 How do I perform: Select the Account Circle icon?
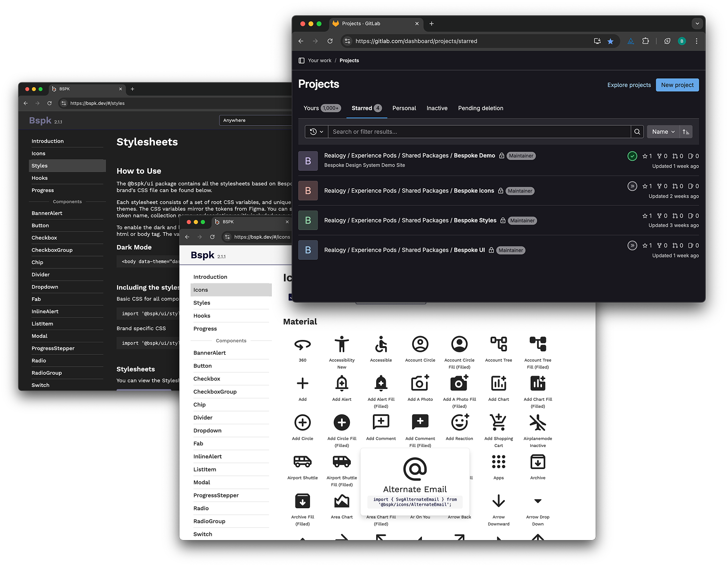420,344
